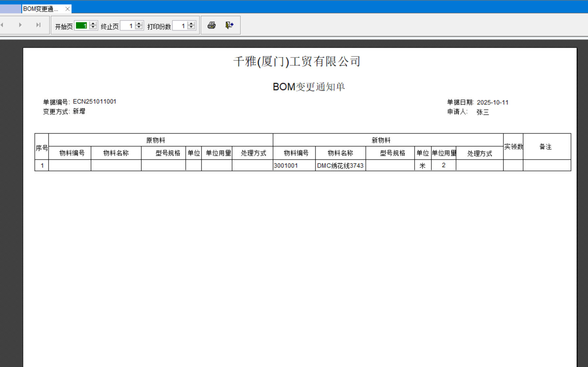Decrease the 开始页 start page value
The image size is (588, 367).
(93, 27)
